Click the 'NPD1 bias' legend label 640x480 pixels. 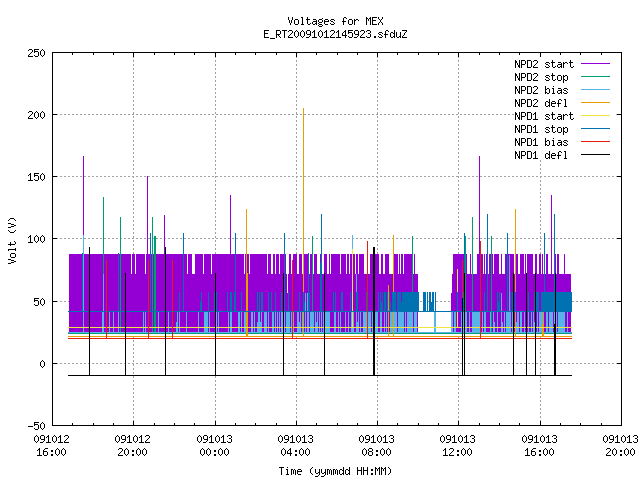coord(541,142)
